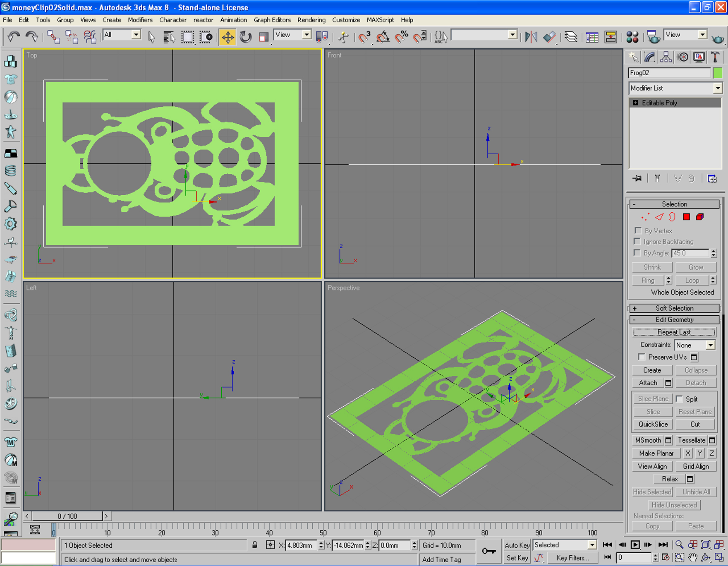
Task: Open the Utilities hammer panel
Action: pos(715,57)
